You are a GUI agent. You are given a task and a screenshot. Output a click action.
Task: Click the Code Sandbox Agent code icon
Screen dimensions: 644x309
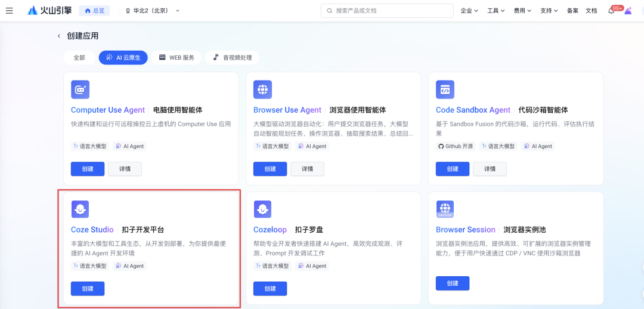(445, 89)
